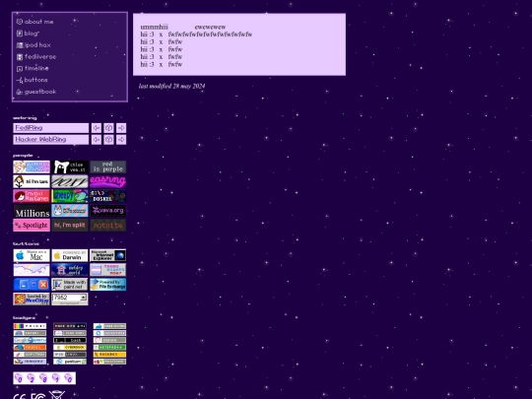Go to next site in FediRing
Image resolution: width=532 pixels, height=399 pixels.
click(121, 128)
